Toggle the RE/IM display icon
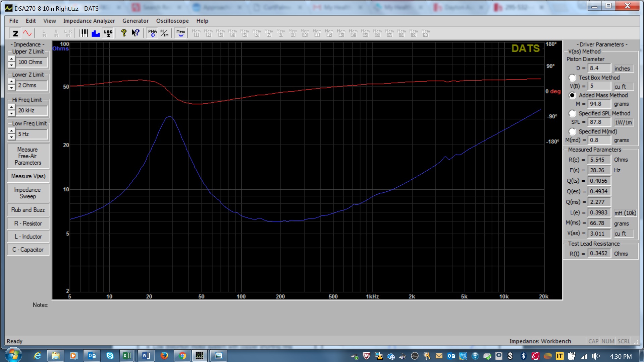This screenshot has height=362, width=644. click(164, 33)
